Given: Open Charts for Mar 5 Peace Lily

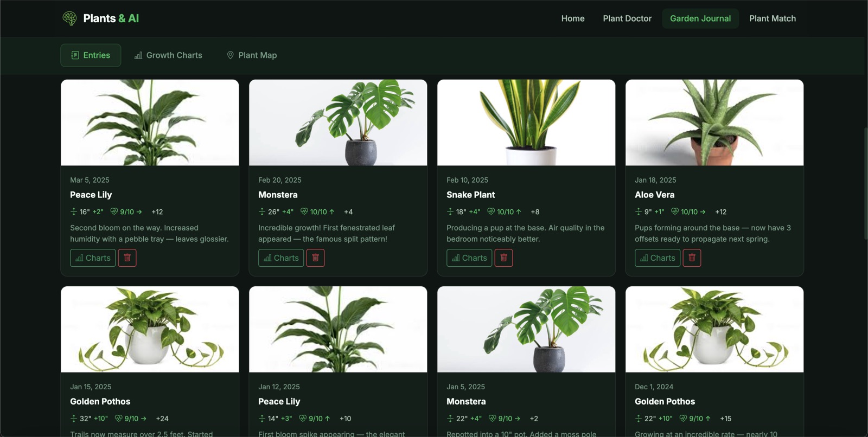Looking at the screenshot, I should (93, 258).
